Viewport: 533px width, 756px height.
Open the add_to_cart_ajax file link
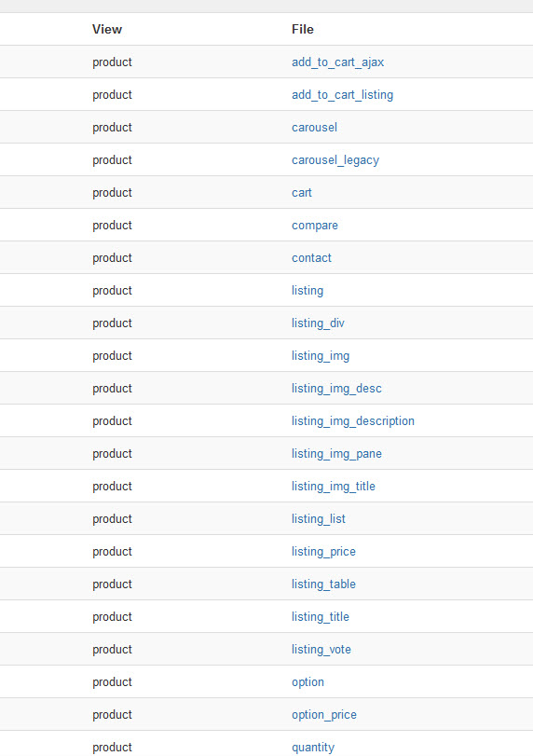(x=338, y=62)
